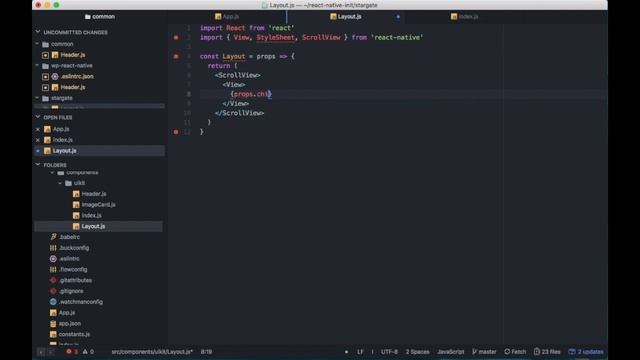Screen dimensions: 640x360
Task: Open Header.js under wp-react-native
Action: (73, 87)
